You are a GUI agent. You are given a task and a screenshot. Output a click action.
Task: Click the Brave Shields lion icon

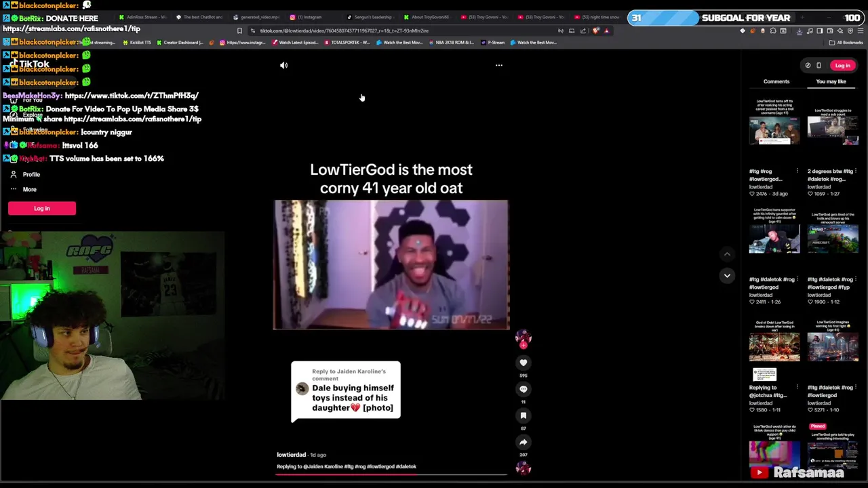pyautogui.click(x=596, y=30)
